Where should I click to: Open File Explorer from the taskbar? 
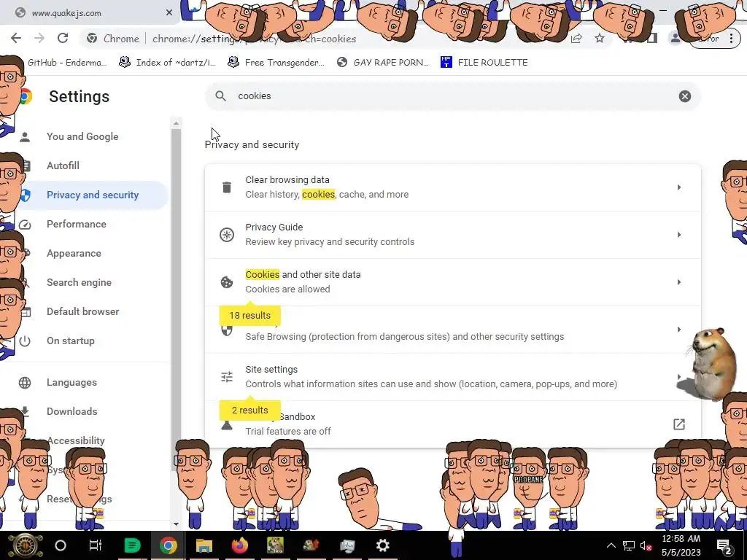[x=204, y=545]
